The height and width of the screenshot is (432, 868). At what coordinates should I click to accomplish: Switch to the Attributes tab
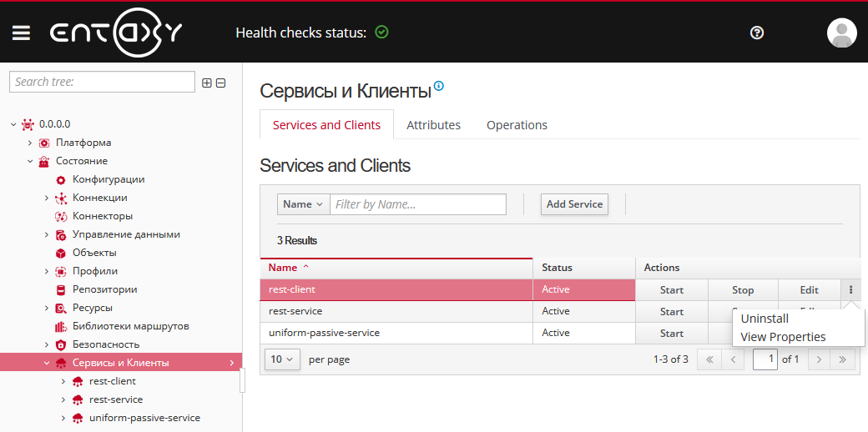coord(433,125)
